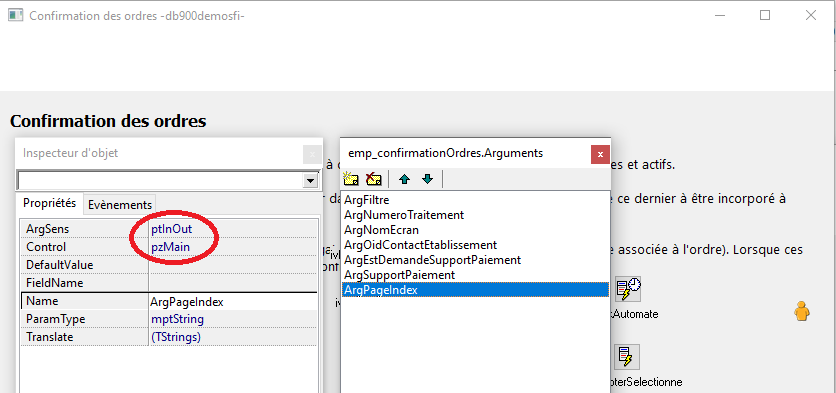Image resolution: width=836 pixels, height=393 pixels.
Task: Maximize the Confirmation des ordres window
Action: pyautogui.click(x=765, y=15)
